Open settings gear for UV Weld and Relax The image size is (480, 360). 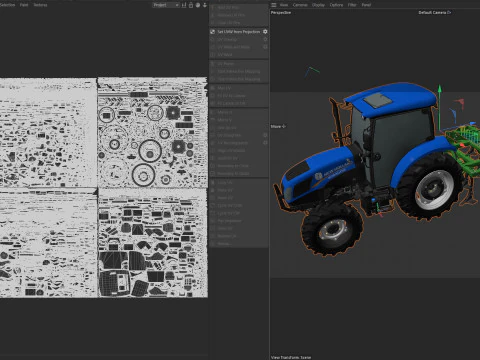coord(265,47)
